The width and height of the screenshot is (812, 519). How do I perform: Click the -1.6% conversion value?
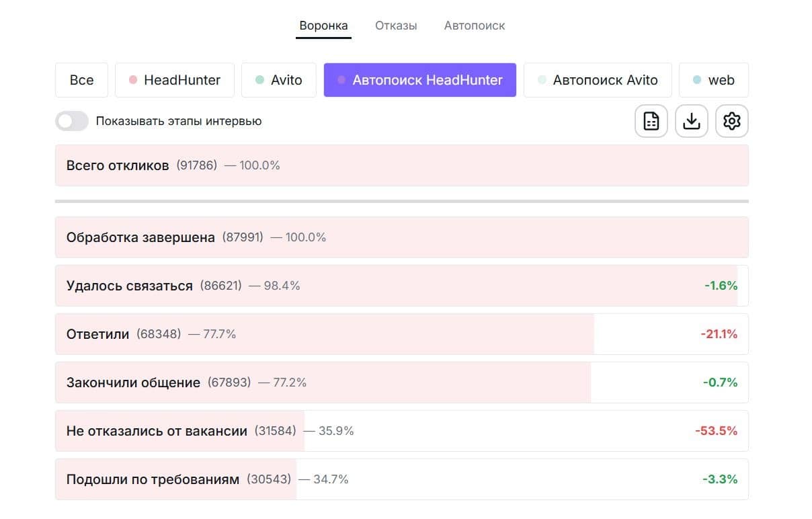[721, 286]
